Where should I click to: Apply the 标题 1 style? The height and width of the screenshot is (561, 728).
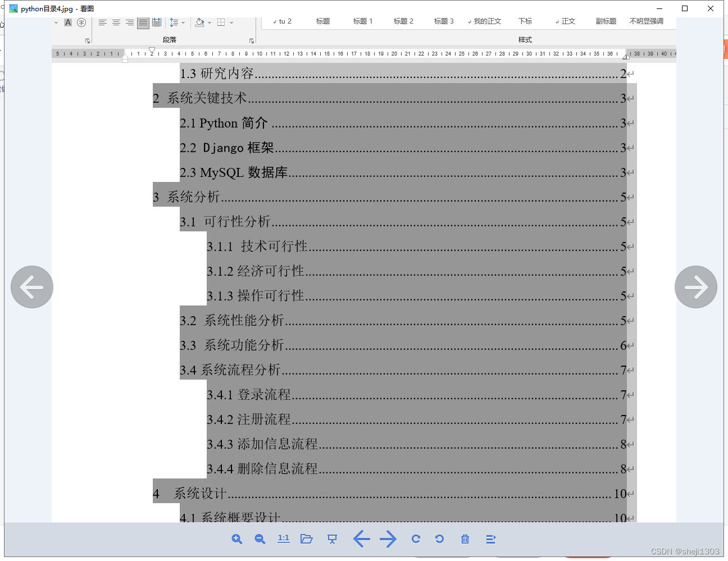(x=363, y=21)
